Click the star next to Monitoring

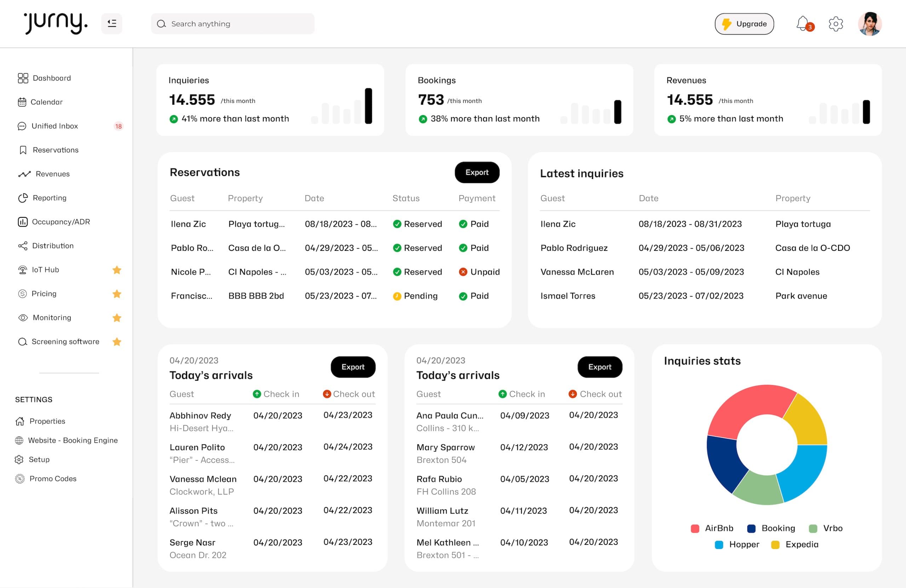(117, 318)
